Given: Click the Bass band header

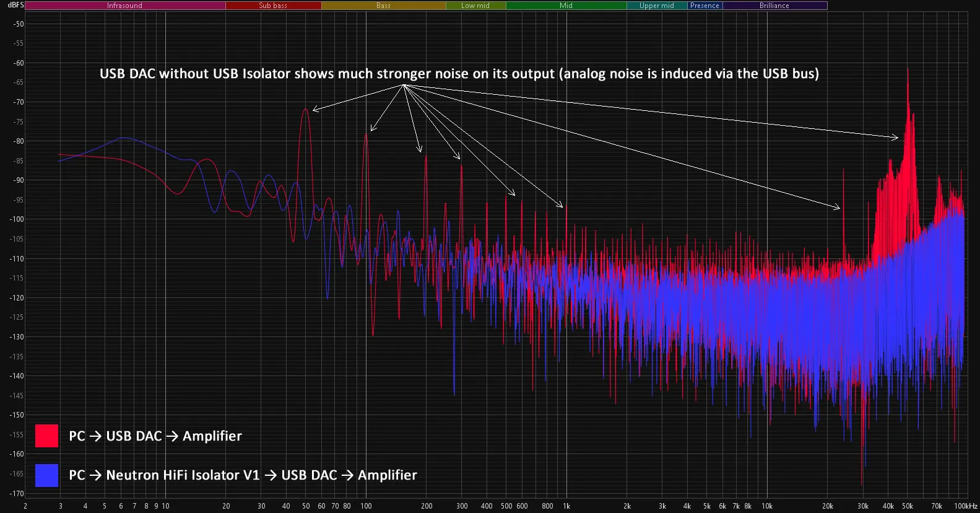Looking at the screenshot, I should pos(383,6).
